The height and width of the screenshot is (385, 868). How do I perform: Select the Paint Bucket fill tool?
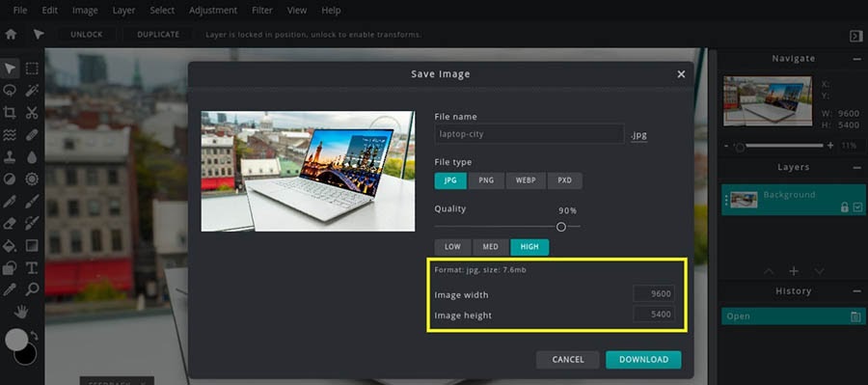pyautogui.click(x=10, y=245)
